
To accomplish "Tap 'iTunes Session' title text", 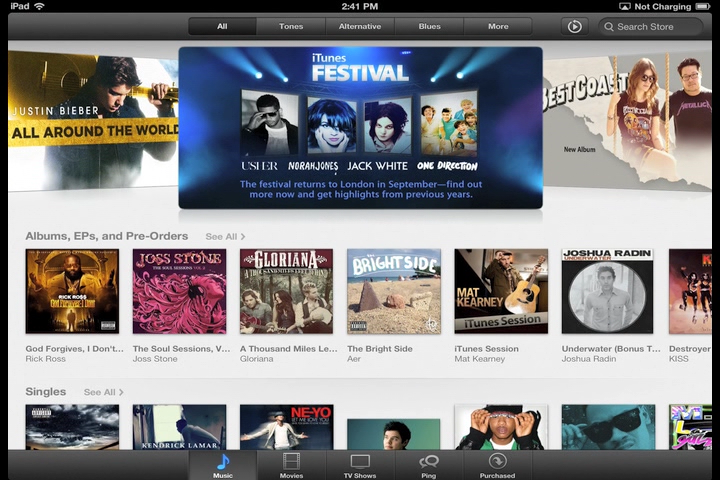I will (x=486, y=349).
